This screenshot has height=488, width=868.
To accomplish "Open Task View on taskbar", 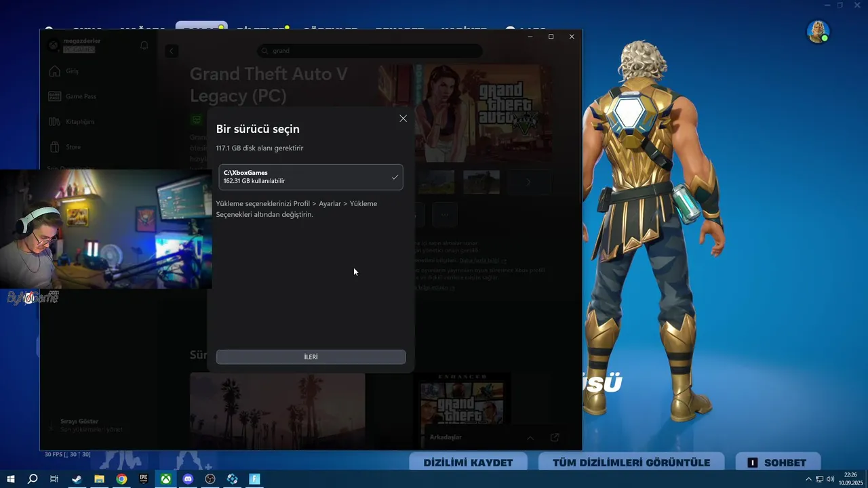I will (x=54, y=479).
